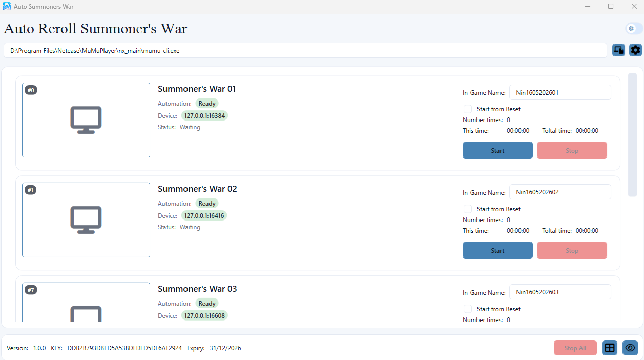Click the grid layout icon at bottom
The height and width of the screenshot is (360, 644).
pos(610,348)
